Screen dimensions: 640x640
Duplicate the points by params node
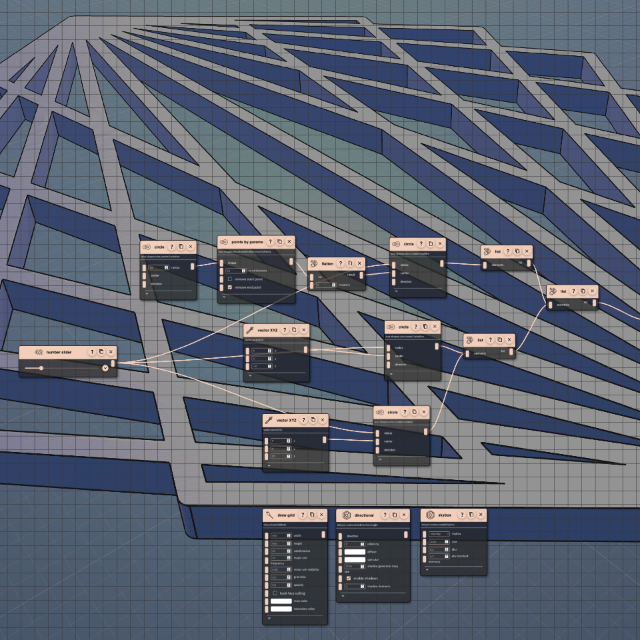click(280, 242)
